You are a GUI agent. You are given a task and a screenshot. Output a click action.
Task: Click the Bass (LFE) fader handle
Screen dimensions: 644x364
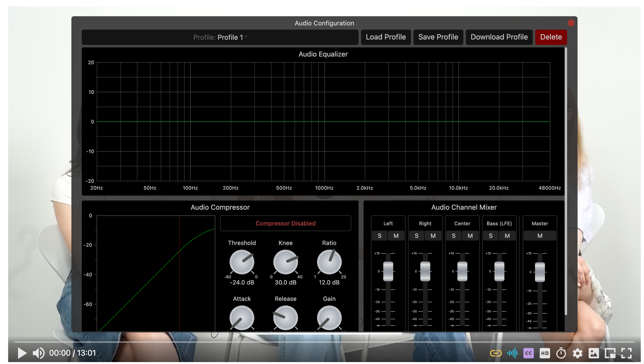point(499,271)
